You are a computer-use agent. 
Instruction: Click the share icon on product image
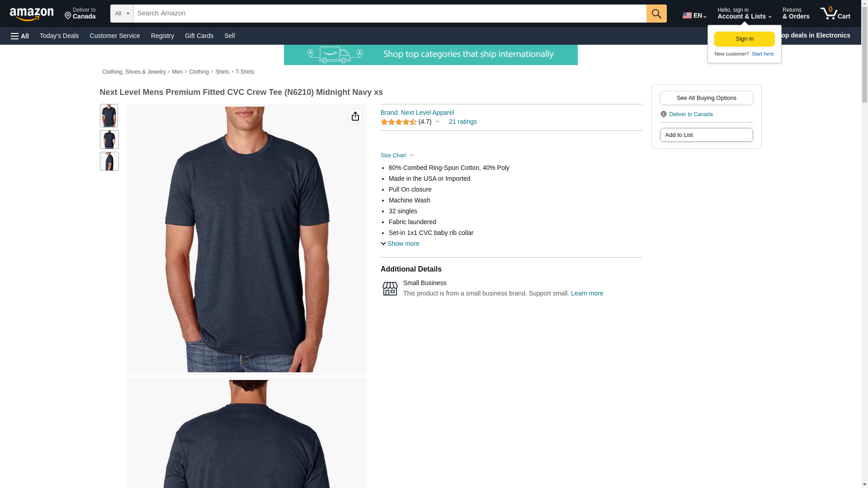point(355,116)
